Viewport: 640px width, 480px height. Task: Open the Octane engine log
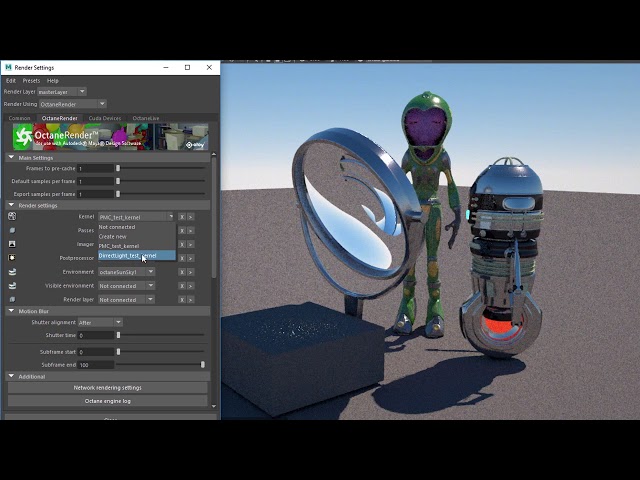click(x=108, y=401)
